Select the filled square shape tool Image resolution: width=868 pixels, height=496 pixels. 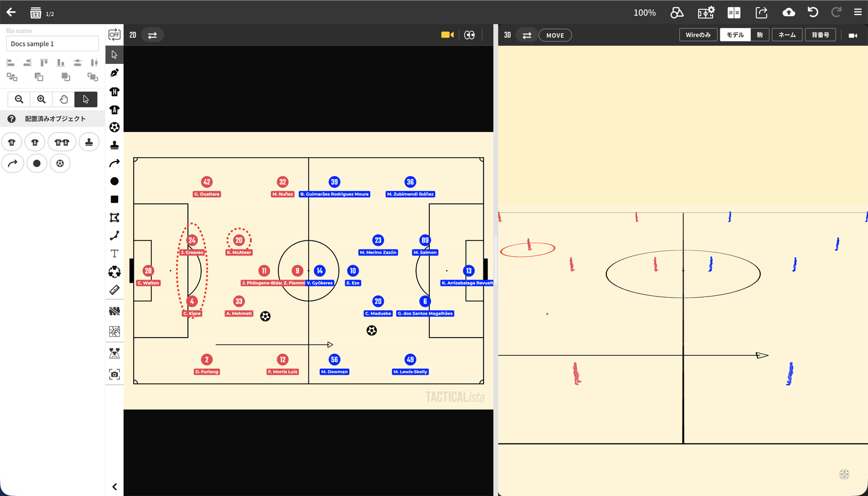coord(115,199)
